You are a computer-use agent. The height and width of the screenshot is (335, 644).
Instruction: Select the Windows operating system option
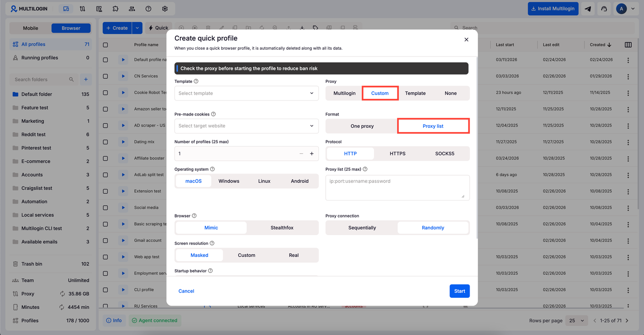click(x=229, y=181)
